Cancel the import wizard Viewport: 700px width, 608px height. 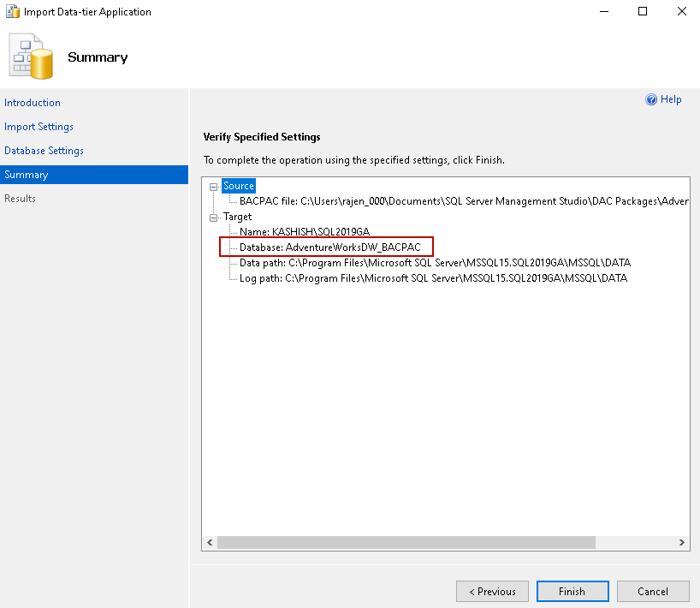(x=652, y=591)
